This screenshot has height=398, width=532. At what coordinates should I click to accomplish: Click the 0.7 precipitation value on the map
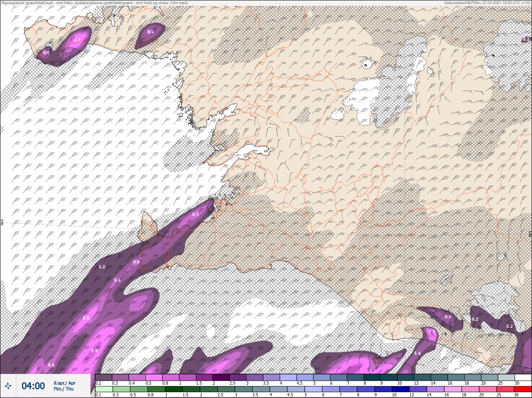click(x=77, y=40)
